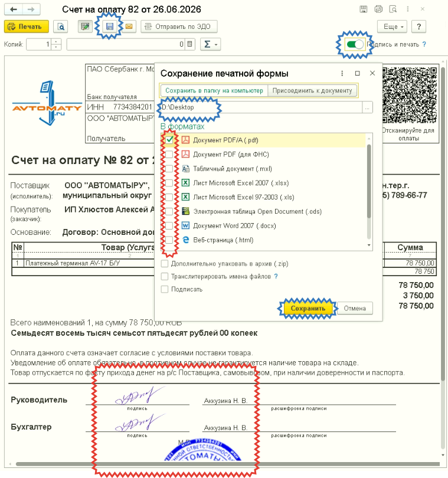This screenshot has width=448, height=478.
Task: Click the navigate back arrow
Action: 14,9
